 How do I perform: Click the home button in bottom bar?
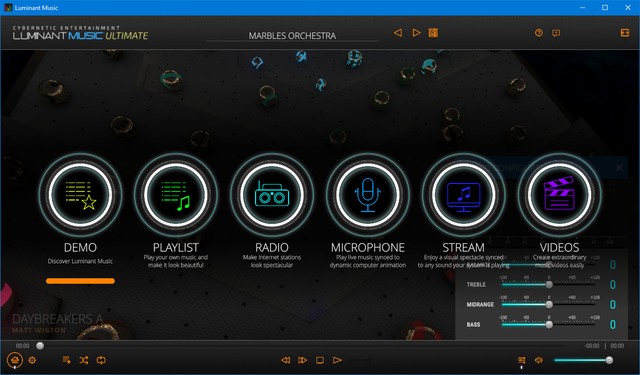coord(15,360)
